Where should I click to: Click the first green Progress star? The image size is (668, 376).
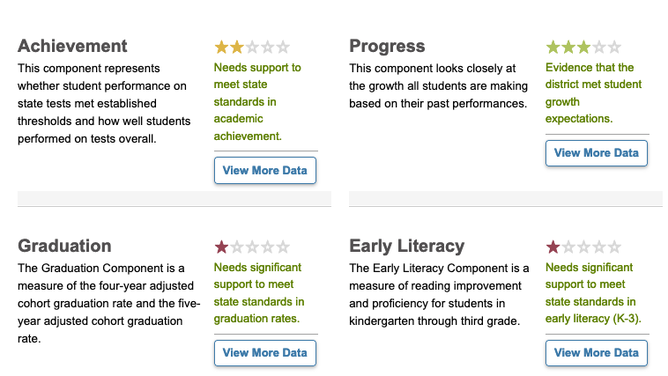tap(553, 47)
